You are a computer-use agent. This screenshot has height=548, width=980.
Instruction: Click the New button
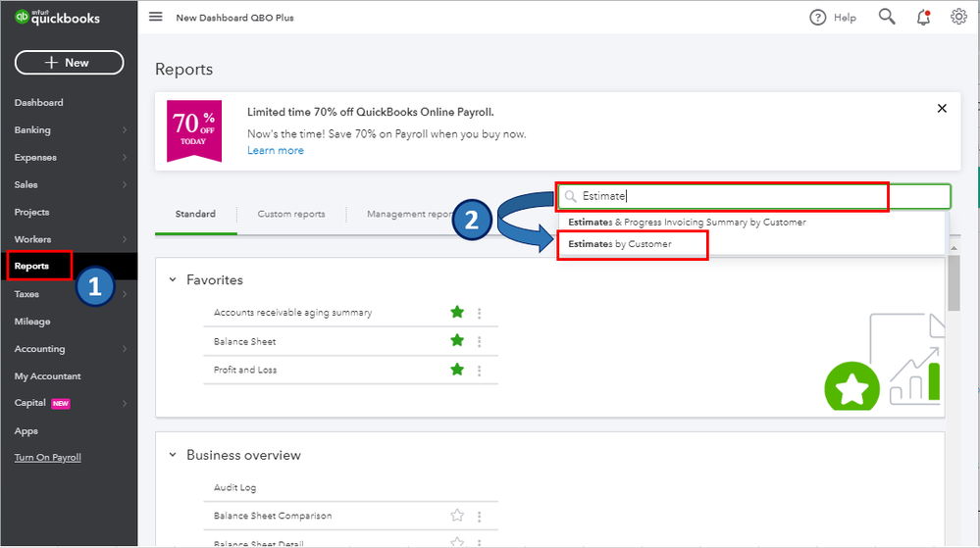[x=69, y=63]
